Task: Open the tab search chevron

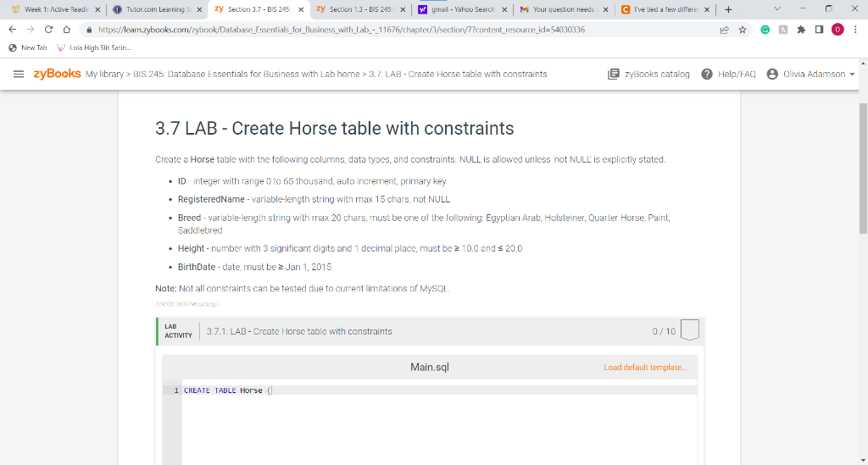Action: coord(777,8)
